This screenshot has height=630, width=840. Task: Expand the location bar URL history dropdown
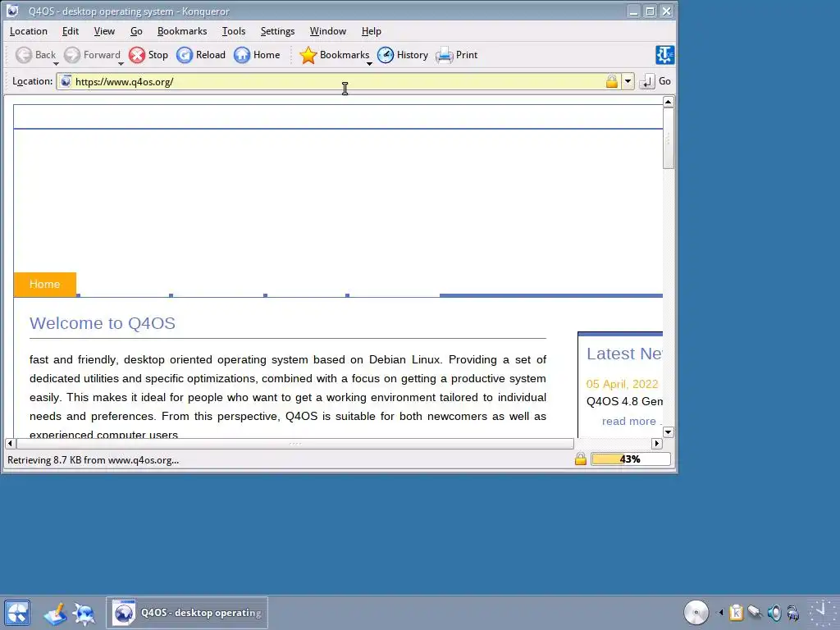[x=628, y=81]
